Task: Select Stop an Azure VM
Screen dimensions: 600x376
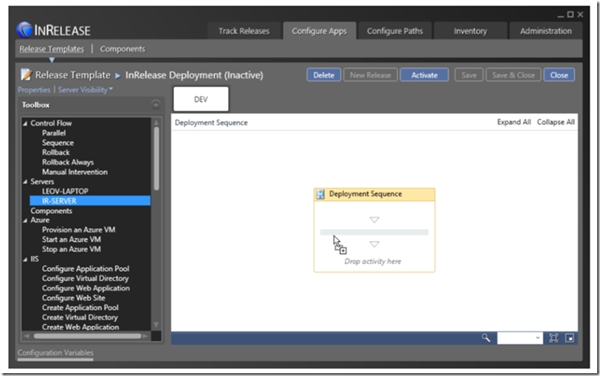Action: [x=71, y=249]
